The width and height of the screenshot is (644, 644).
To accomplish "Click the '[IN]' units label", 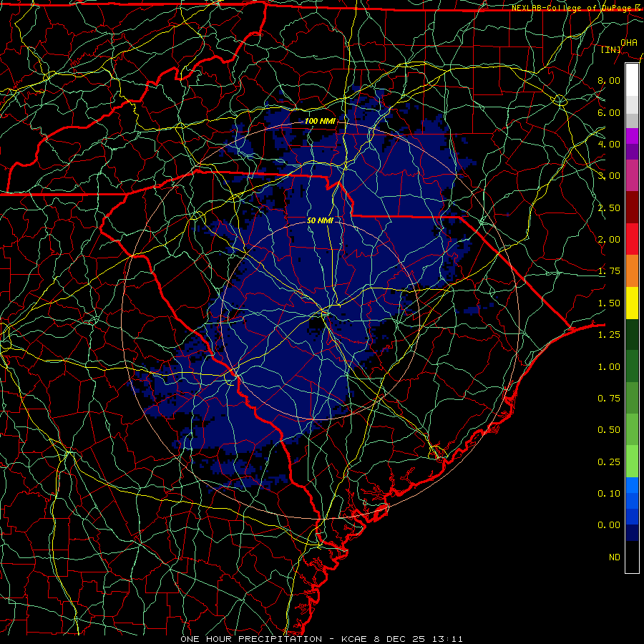I will pyautogui.click(x=611, y=49).
